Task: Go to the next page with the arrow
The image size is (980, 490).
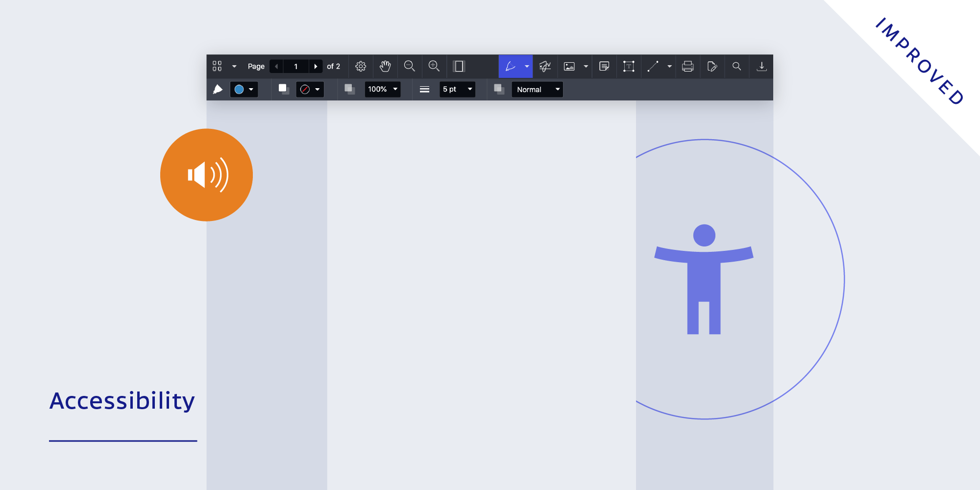Action: 316,66
